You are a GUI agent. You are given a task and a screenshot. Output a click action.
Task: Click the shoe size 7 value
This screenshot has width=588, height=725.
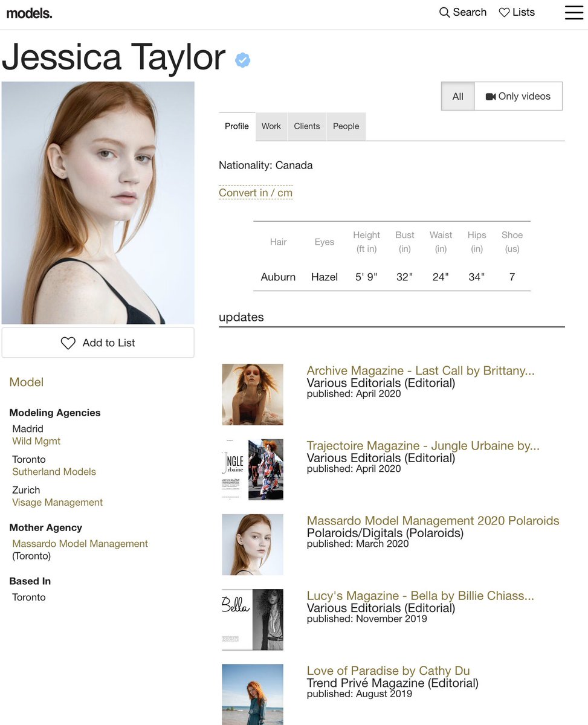(512, 277)
